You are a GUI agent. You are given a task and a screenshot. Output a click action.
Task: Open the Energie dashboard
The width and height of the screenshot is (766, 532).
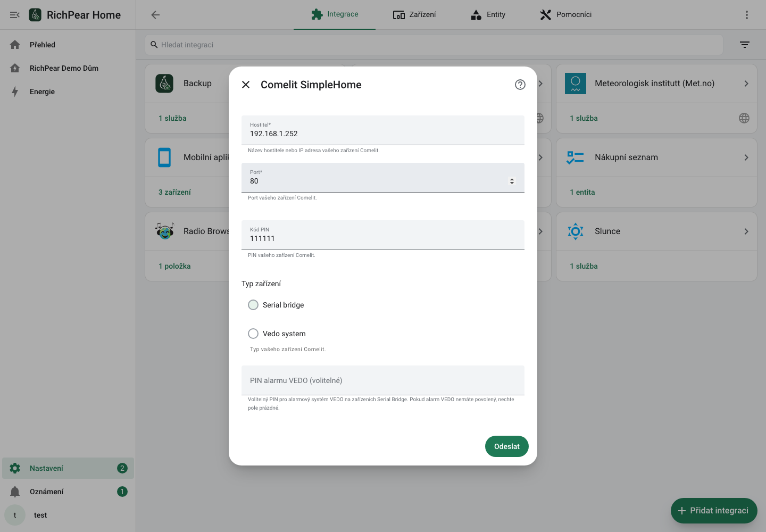tap(68, 92)
